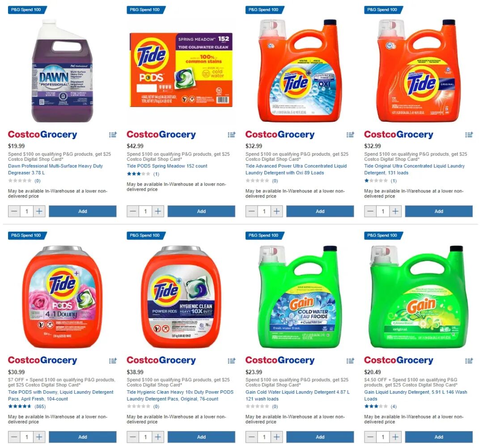
Task: Increase quantity of Tide PODS with Downy
Action: click(x=39, y=437)
